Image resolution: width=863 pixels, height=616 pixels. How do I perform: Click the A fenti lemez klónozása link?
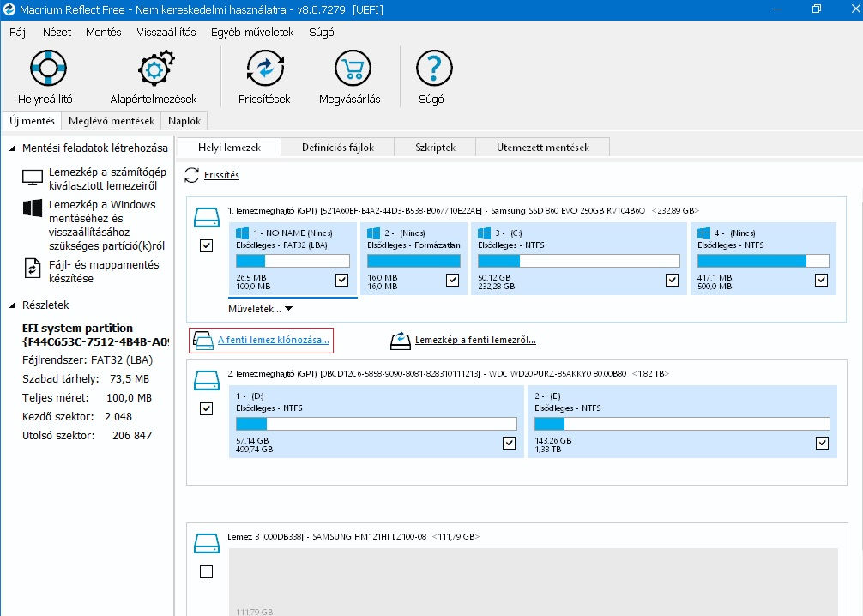click(273, 341)
